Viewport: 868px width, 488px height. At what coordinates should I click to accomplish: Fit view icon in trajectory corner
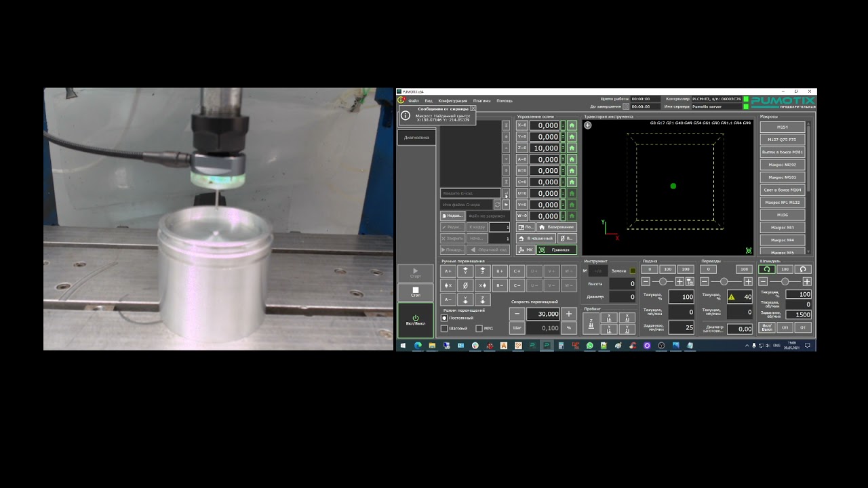749,250
